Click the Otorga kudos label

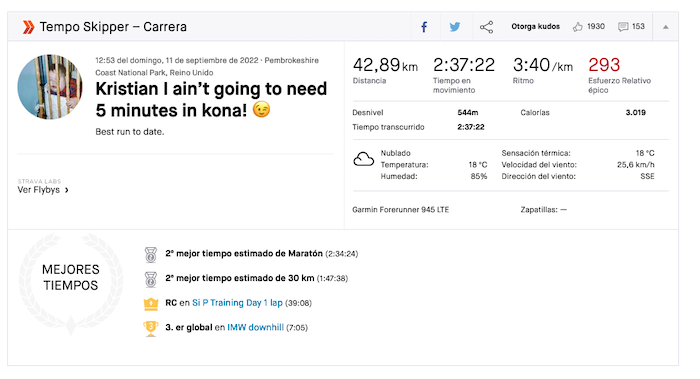coord(535,26)
